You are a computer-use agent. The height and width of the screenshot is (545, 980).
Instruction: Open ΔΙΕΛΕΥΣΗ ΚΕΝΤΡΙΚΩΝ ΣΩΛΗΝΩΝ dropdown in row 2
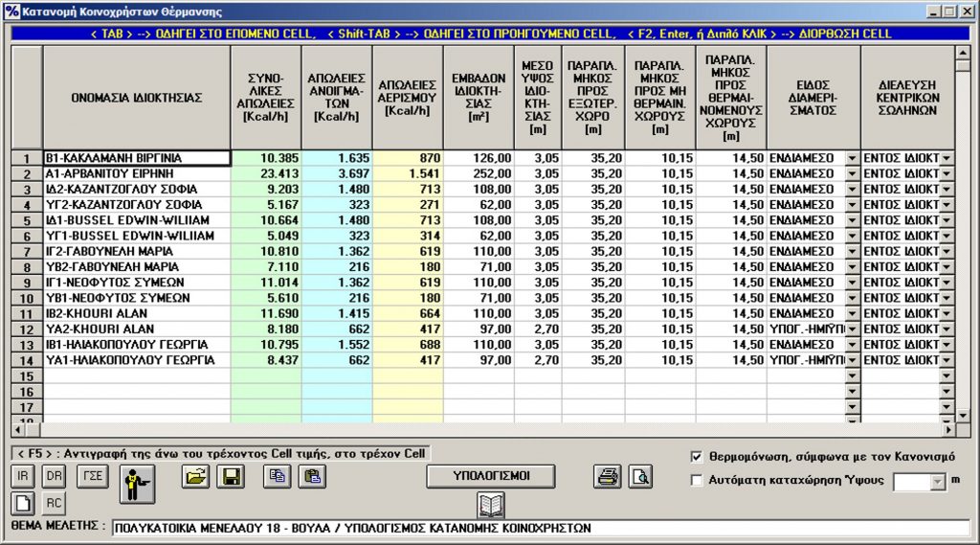pos(947,173)
